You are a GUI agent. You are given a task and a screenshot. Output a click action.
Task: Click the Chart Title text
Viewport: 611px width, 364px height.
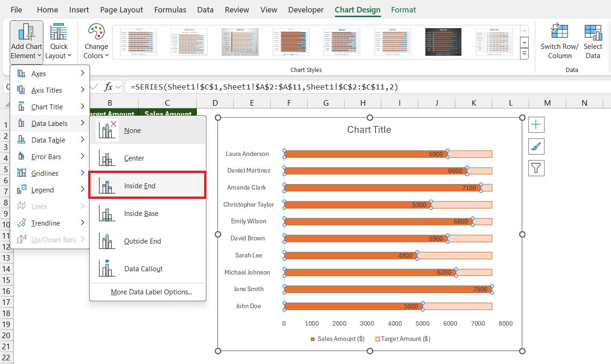coord(369,130)
